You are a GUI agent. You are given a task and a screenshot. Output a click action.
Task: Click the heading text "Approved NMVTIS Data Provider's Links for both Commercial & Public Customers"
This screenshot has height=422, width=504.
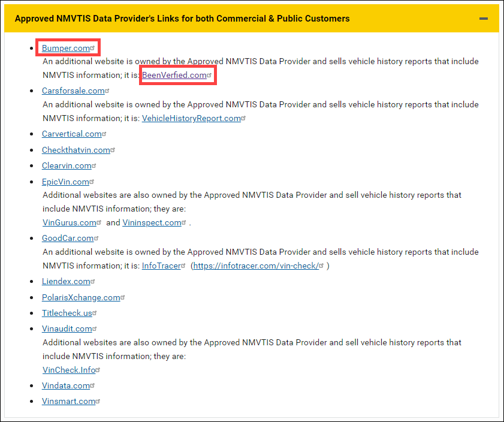pyautogui.click(x=182, y=19)
